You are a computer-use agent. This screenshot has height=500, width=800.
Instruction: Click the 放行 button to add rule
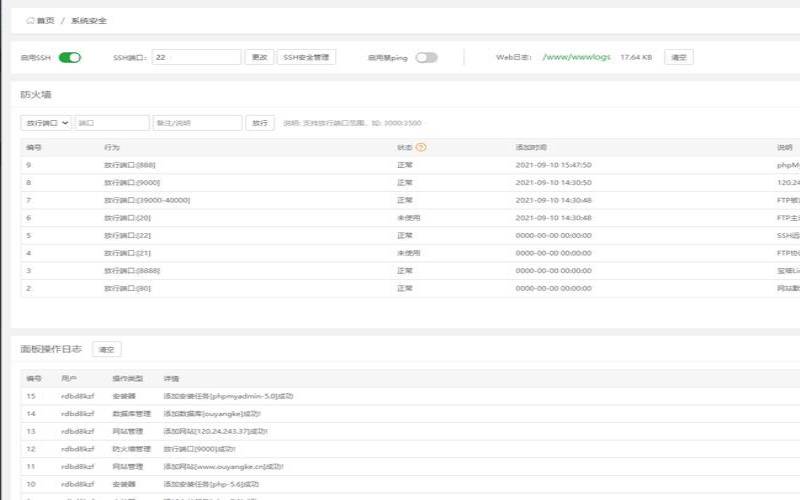pos(260,123)
